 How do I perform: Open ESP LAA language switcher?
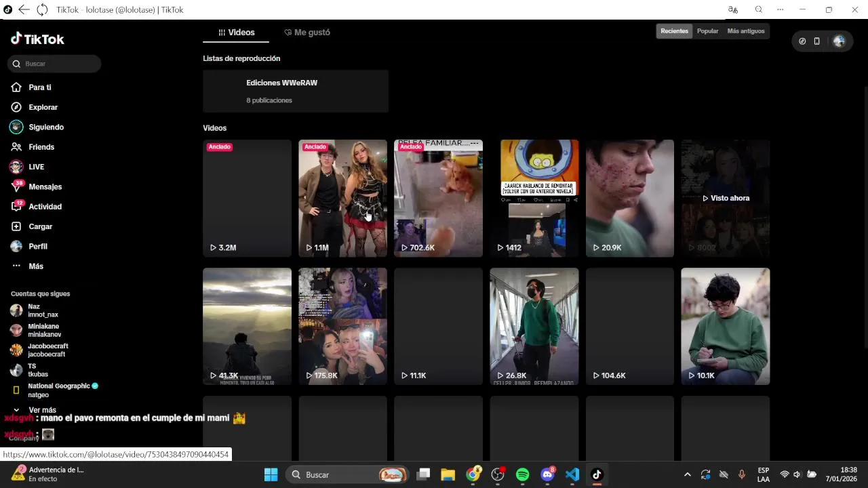pos(764,474)
